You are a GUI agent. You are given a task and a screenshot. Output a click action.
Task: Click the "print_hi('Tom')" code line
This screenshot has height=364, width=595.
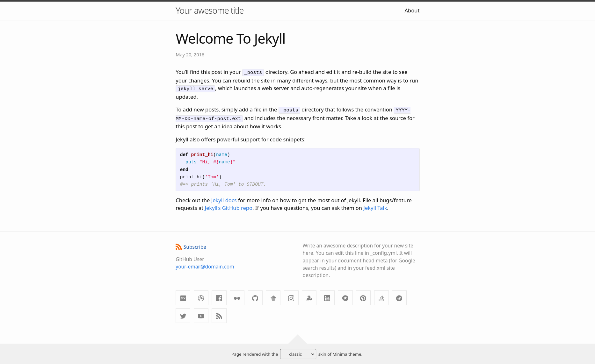pos(201,177)
